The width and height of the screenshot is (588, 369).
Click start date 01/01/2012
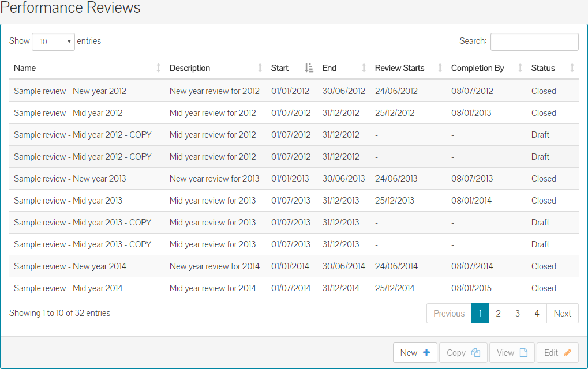pyautogui.click(x=290, y=91)
